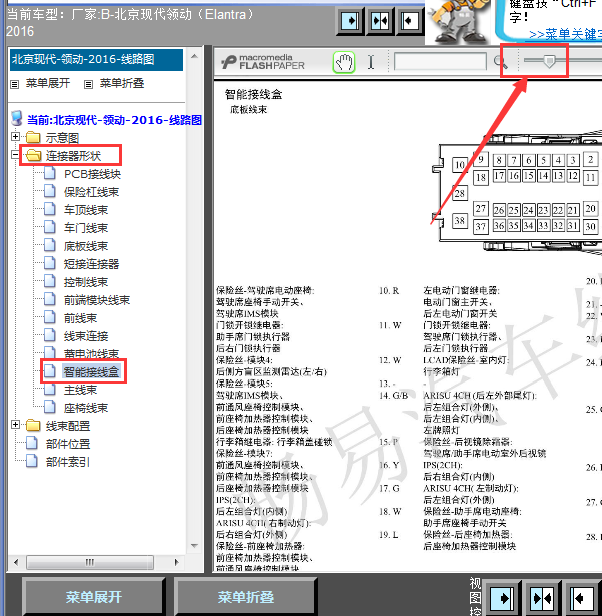Open the 座椅线束 item
The image size is (602, 616).
(86, 408)
